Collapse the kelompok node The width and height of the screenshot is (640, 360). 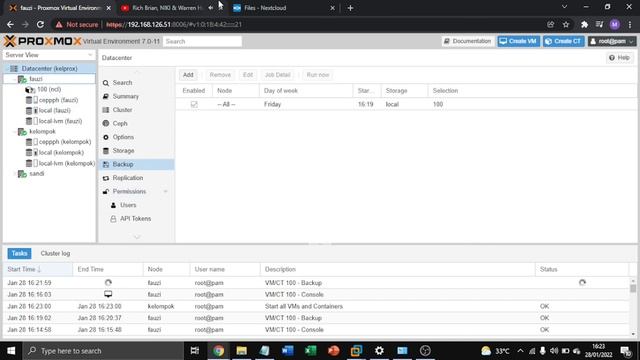15,132
